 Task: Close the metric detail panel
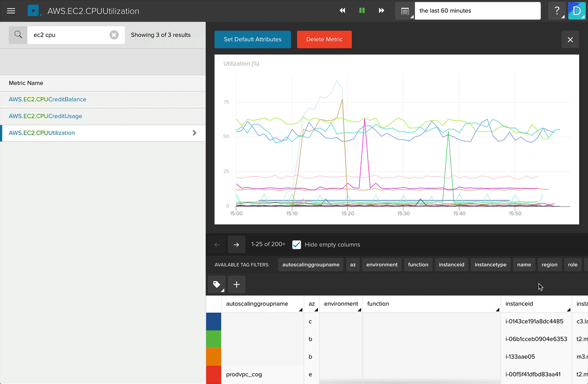(x=570, y=40)
